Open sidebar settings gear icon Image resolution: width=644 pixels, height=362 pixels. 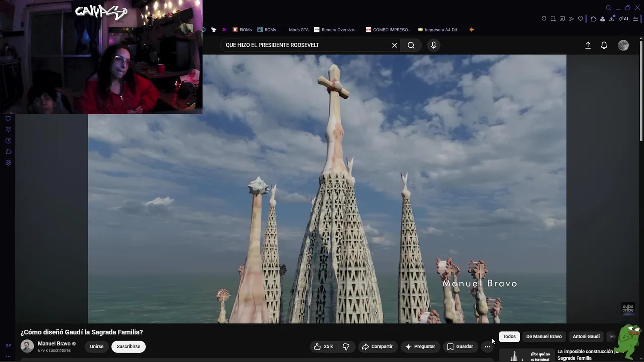8,163
